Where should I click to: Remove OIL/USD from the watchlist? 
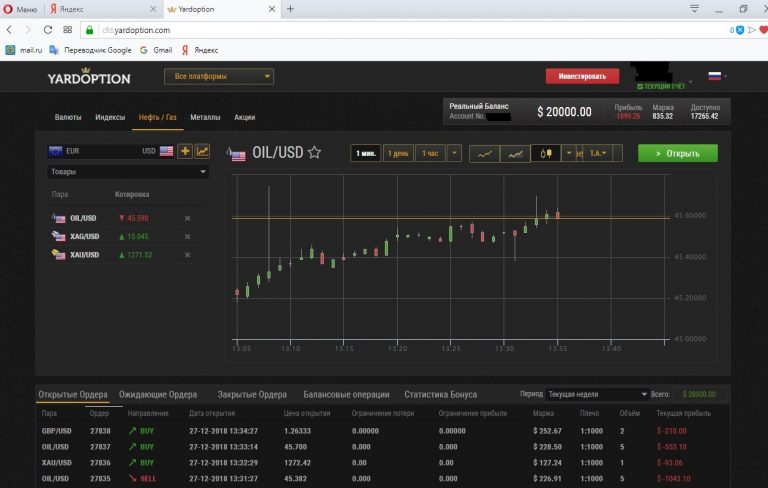coord(187,218)
